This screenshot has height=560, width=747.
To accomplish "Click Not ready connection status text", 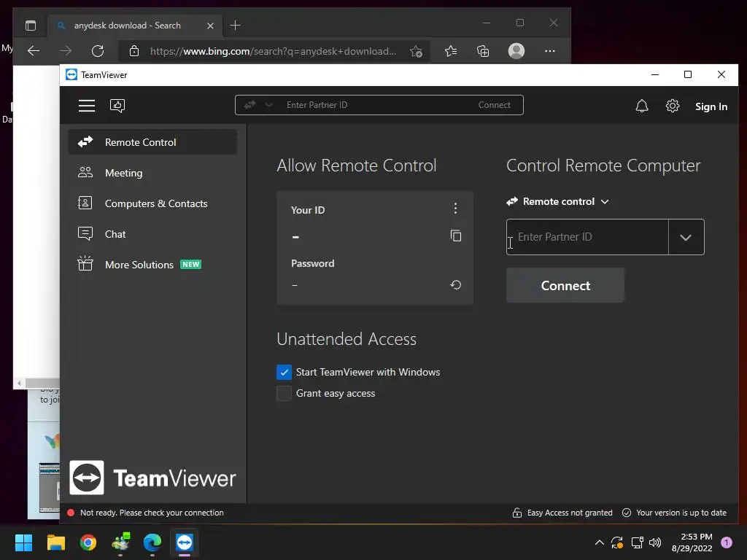I will point(152,513).
